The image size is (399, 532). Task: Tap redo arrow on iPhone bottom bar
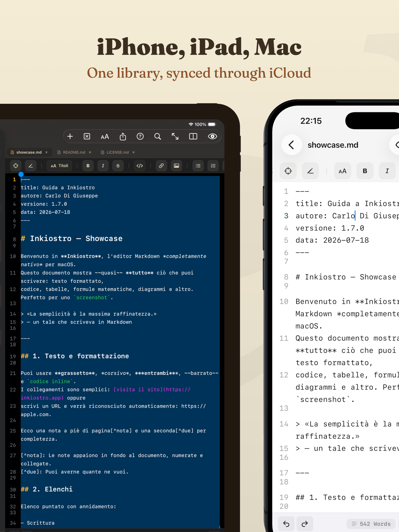coord(305,524)
